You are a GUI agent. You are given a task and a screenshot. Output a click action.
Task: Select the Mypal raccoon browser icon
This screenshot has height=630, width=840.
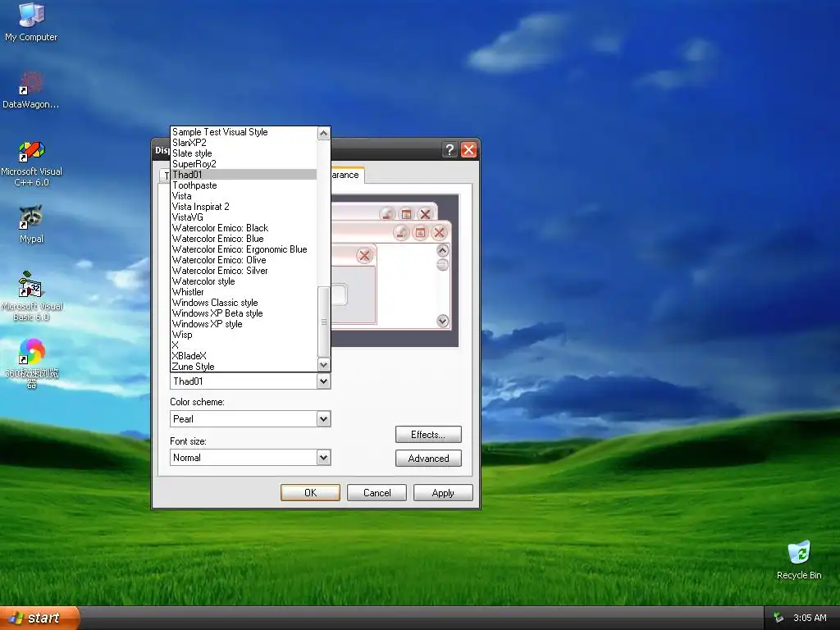[x=31, y=224]
